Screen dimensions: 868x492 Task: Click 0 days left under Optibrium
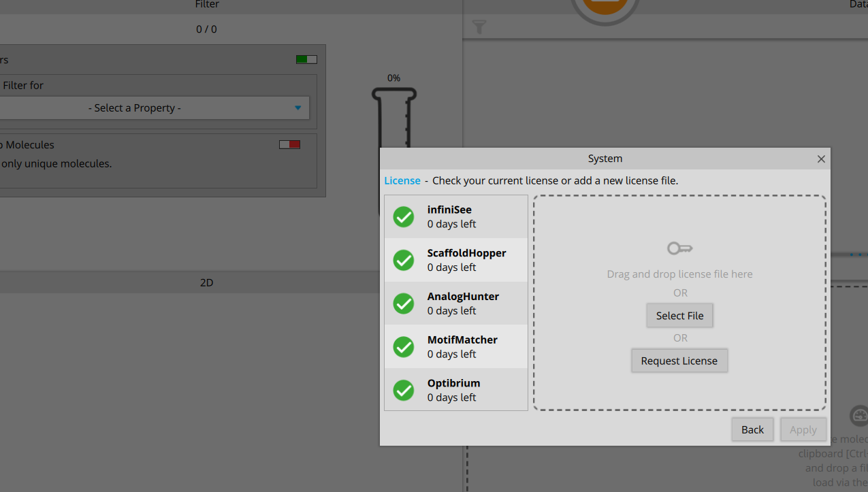(451, 397)
